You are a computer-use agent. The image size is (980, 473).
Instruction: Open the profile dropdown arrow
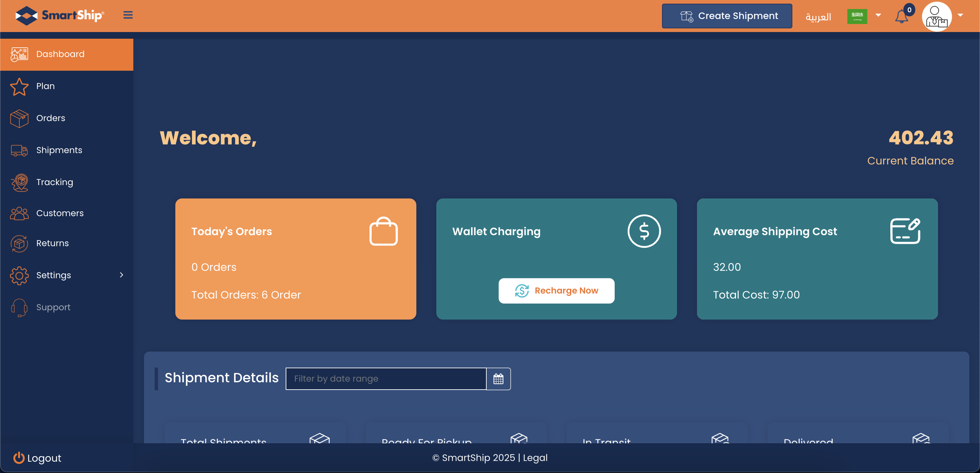[960, 15]
